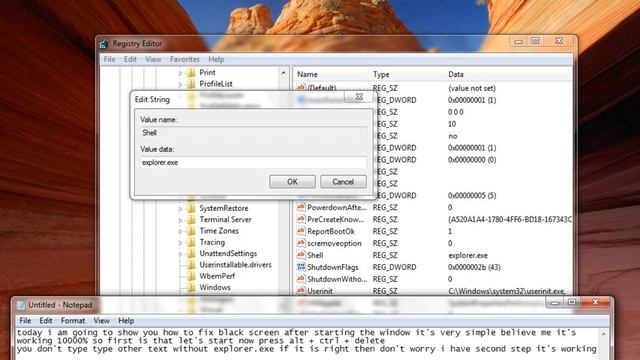Minimize the Notepad window
The width and height of the screenshot is (640, 360).
[x=554, y=302]
